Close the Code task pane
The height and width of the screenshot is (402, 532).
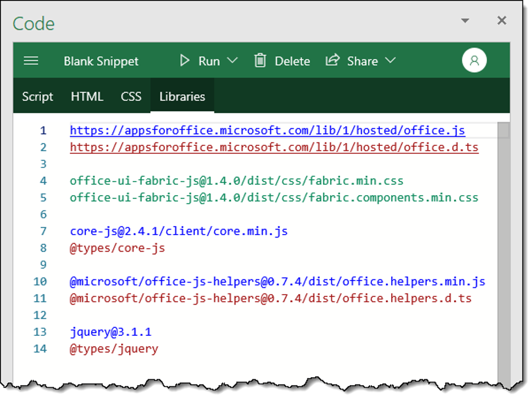click(501, 21)
